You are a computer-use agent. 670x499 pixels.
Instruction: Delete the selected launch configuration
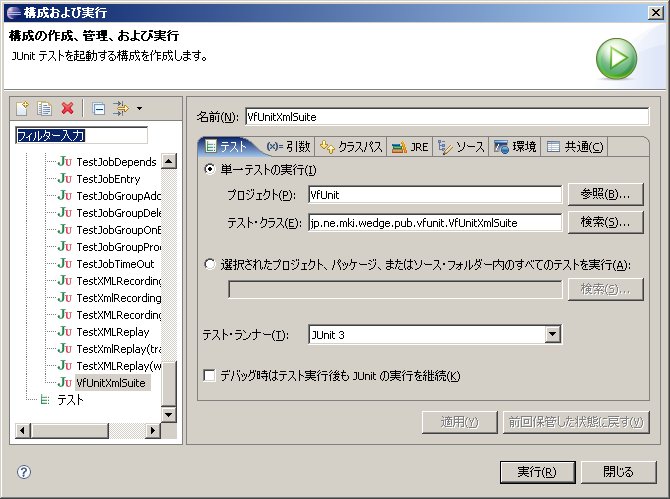coord(68,108)
